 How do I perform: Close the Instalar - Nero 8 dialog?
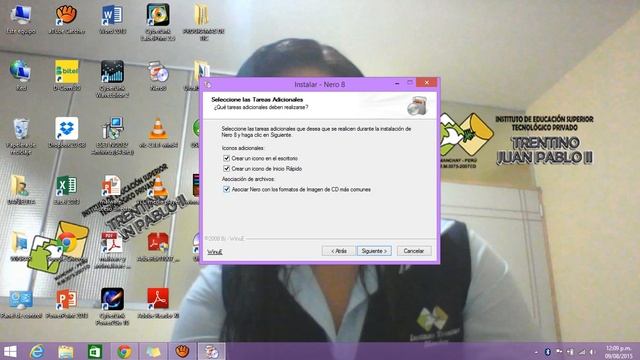point(427,83)
